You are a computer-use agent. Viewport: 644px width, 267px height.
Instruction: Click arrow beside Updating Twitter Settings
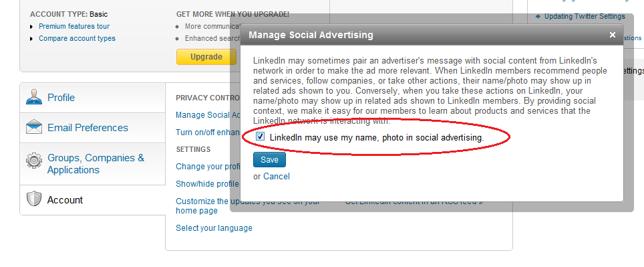[x=538, y=17]
